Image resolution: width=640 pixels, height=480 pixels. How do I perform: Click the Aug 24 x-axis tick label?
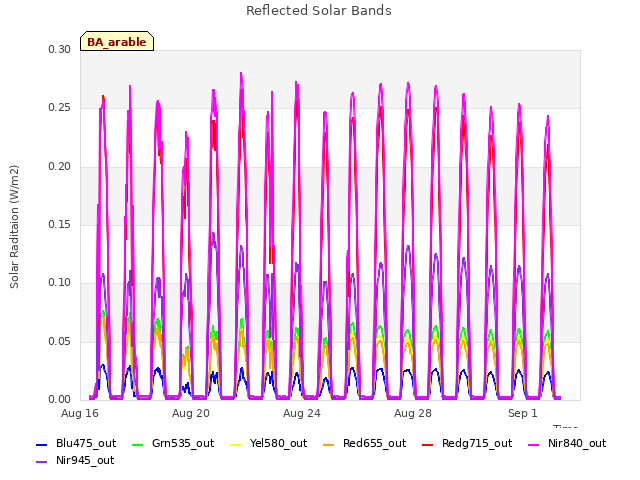point(302,413)
